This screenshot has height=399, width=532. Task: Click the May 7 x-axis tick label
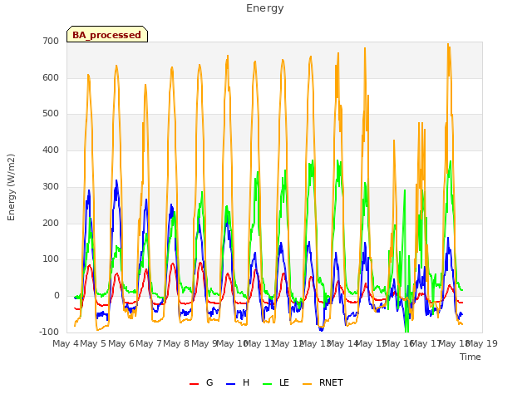coord(149,343)
